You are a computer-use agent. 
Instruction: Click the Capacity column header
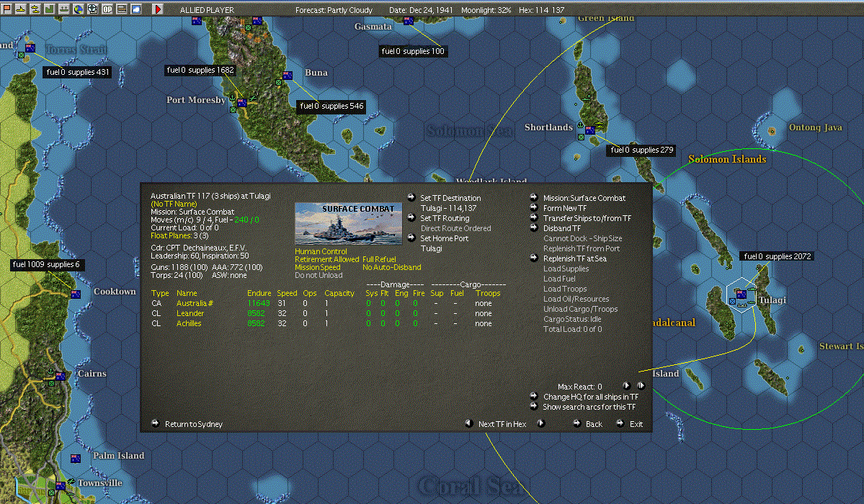tap(339, 294)
